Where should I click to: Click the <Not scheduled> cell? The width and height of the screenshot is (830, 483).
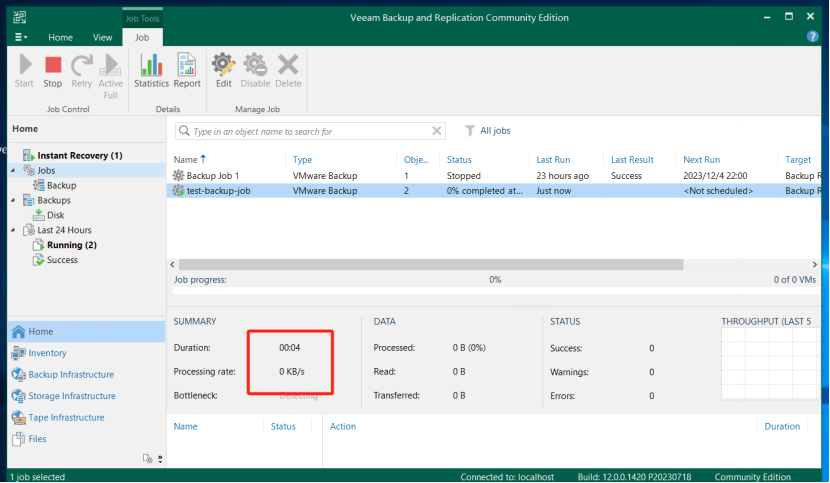click(x=718, y=191)
